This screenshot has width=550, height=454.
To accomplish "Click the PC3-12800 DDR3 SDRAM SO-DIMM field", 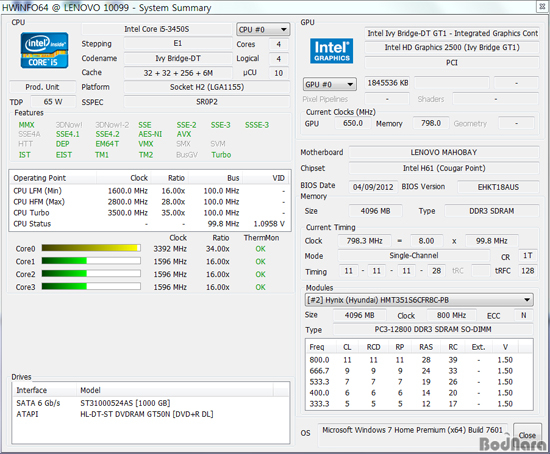I will [433, 329].
